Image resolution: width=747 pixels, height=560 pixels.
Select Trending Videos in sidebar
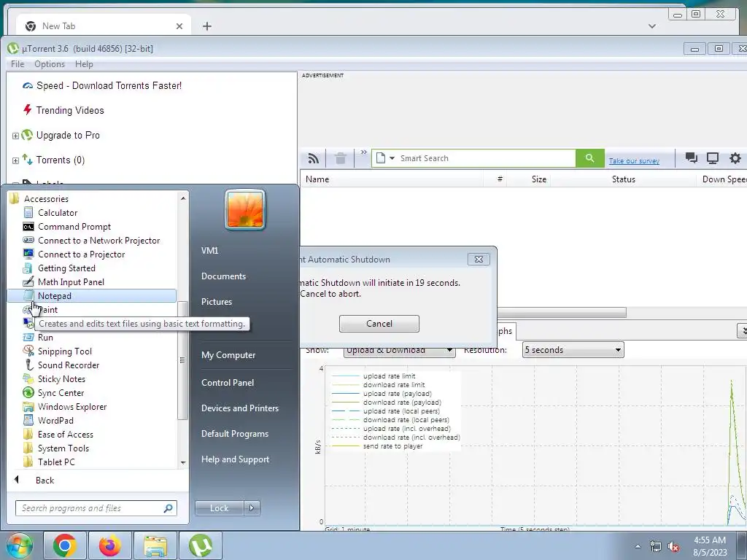[70, 111]
